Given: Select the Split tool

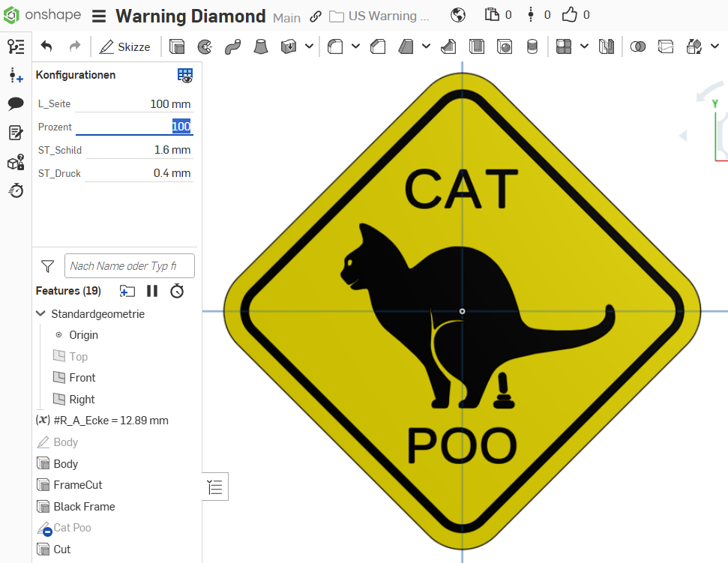Looking at the screenshot, I should [x=666, y=46].
